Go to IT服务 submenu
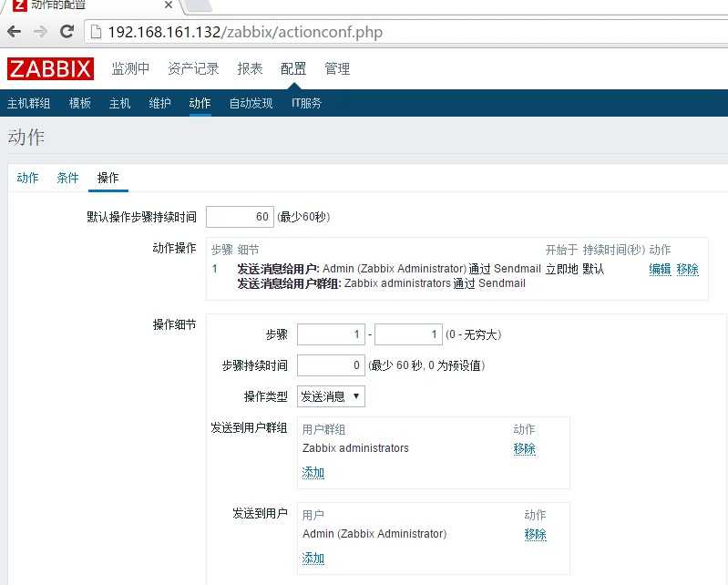 pos(306,103)
